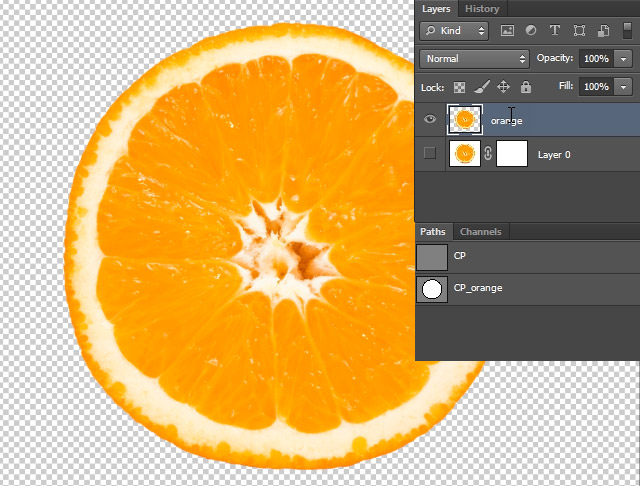Lock layer position move icon
The width and height of the screenshot is (640, 486).
[503, 87]
